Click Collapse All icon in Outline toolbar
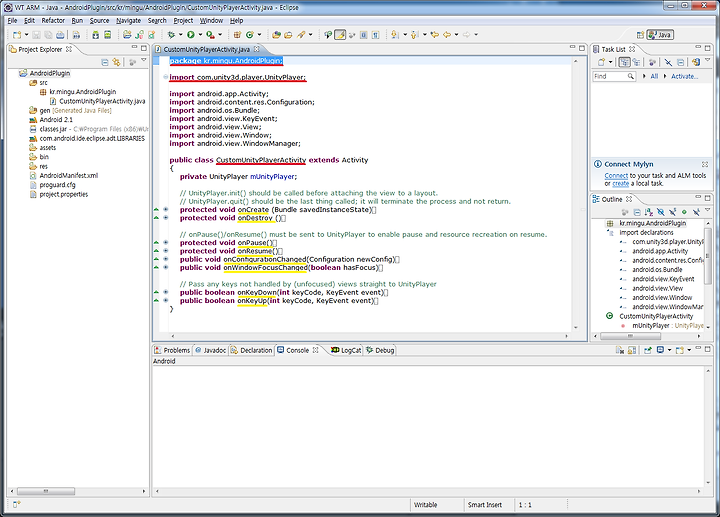Viewport: 720px width, 517px height. tap(637, 212)
